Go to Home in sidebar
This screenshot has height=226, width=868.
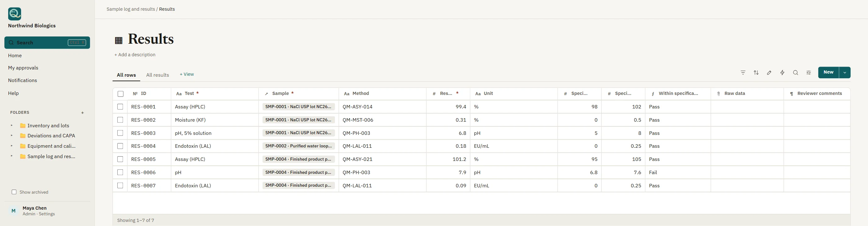coord(15,56)
